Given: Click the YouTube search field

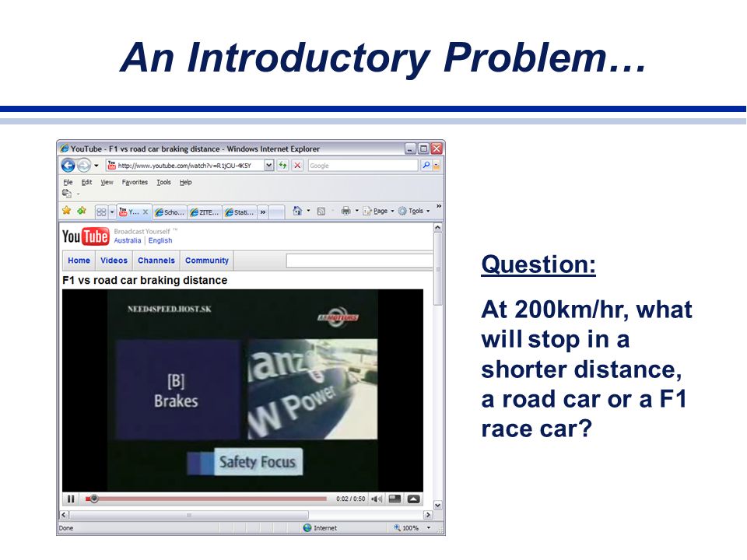Looking at the screenshot, I should tap(359, 261).
